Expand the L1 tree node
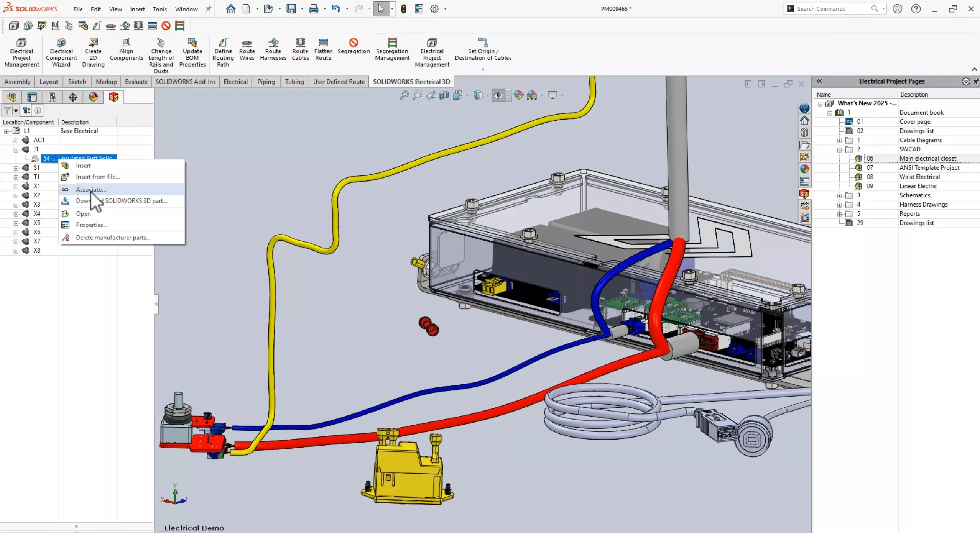This screenshot has width=980, height=533. click(x=6, y=131)
